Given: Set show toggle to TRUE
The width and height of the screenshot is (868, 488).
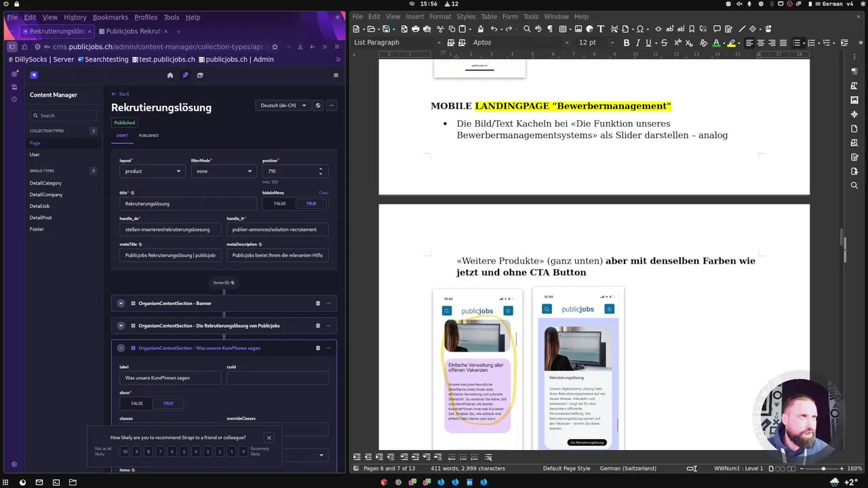Looking at the screenshot, I should click(x=168, y=403).
